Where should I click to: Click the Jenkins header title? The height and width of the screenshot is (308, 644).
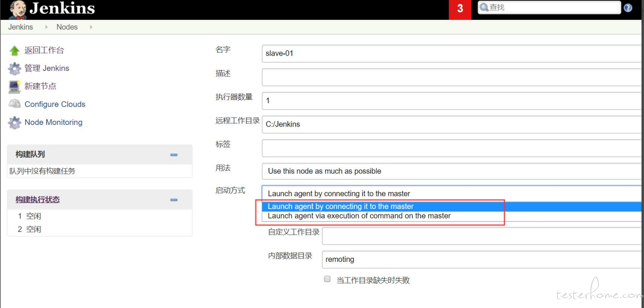coord(62,8)
